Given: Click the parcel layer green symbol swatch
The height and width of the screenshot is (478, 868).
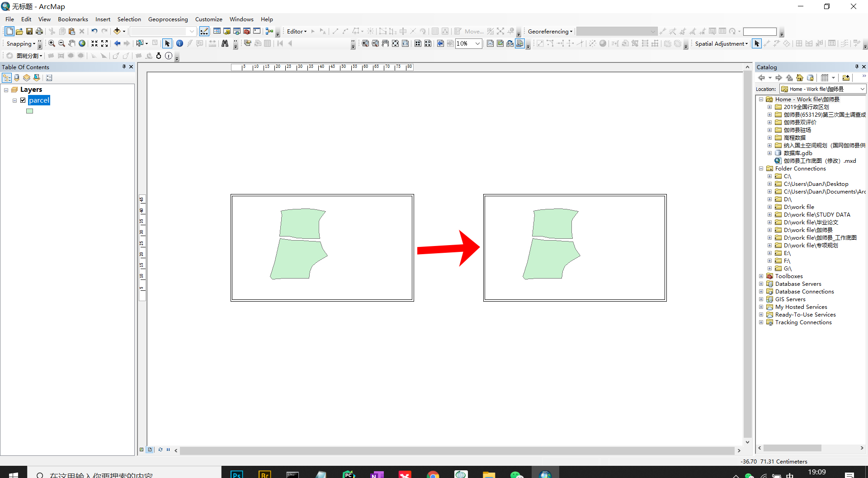Looking at the screenshot, I should click(x=30, y=111).
